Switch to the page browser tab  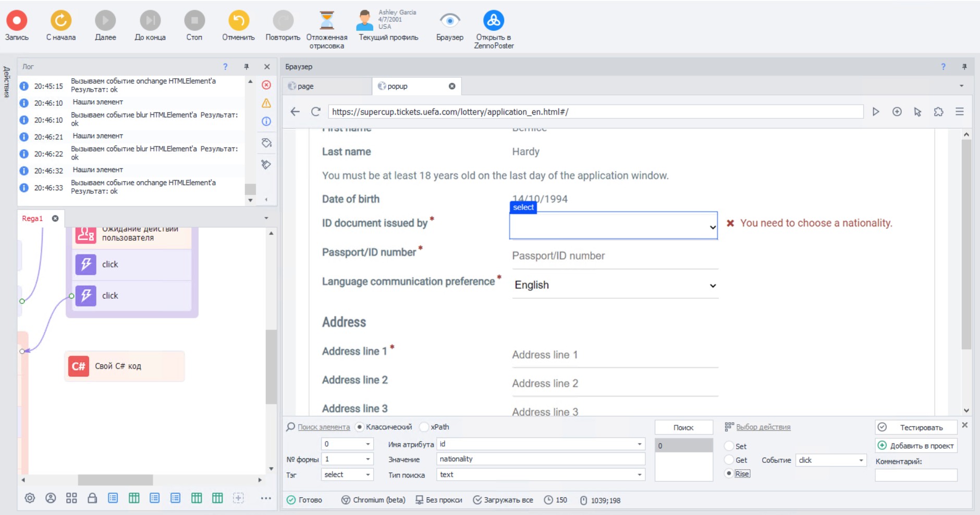[x=327, y=86]
